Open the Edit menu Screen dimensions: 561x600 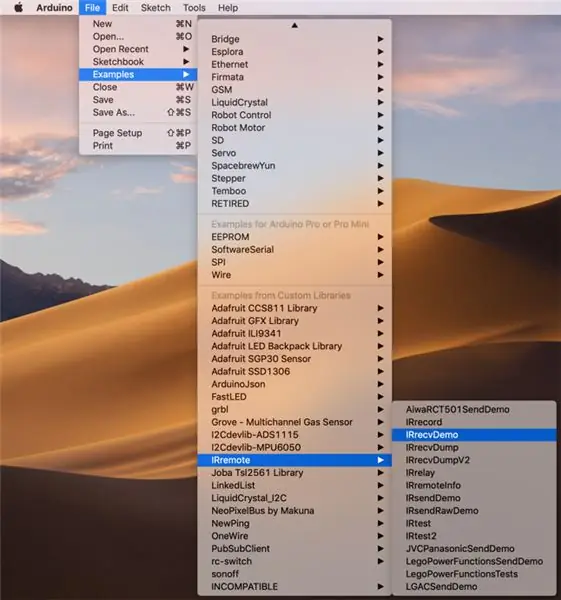pyautogui.click(x=120, y=8)
